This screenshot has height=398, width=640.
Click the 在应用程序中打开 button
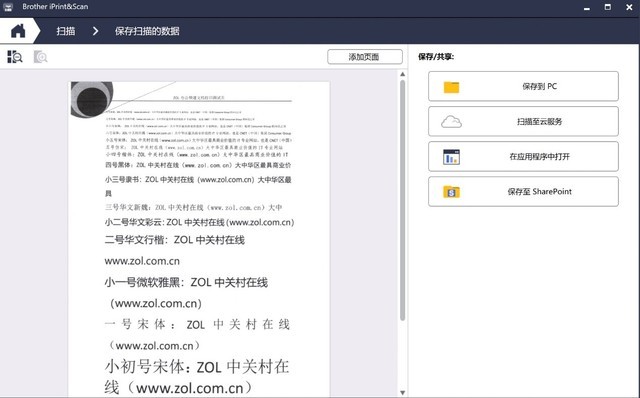coord(523,156)
